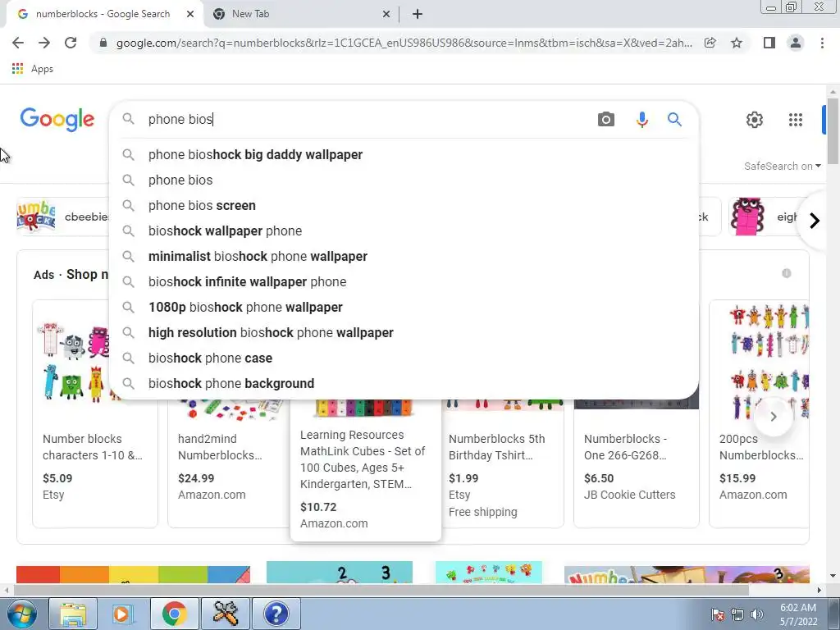
Task: Open Google quick settings gear
Action: click(x=755, y=120)
